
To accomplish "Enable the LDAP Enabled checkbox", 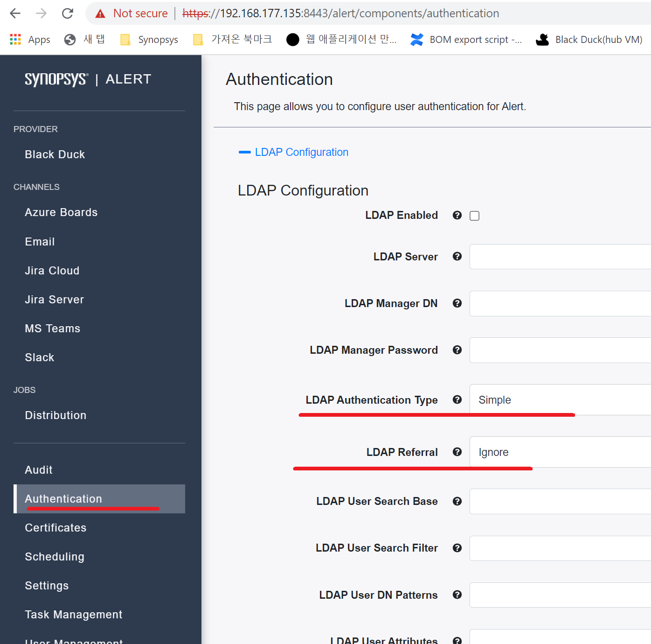I will tap(474, 215).
